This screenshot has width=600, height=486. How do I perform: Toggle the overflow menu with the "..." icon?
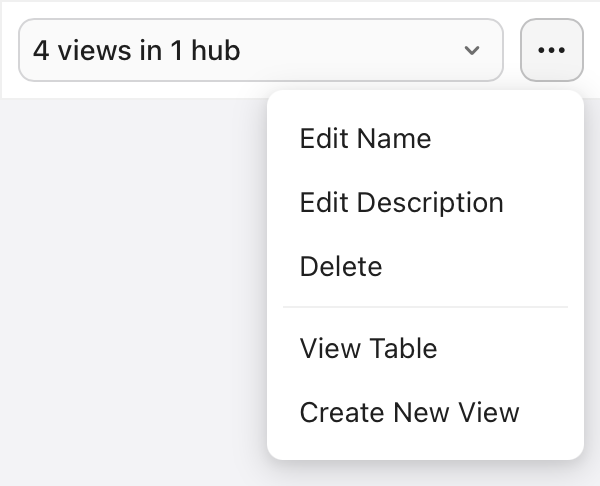(x=552, y=50)
